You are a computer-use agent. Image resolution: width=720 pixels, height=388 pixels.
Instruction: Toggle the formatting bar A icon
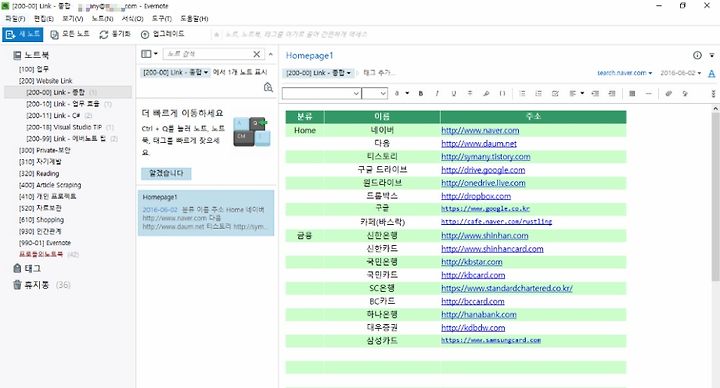pyautogui.click(x=711, y=73)
